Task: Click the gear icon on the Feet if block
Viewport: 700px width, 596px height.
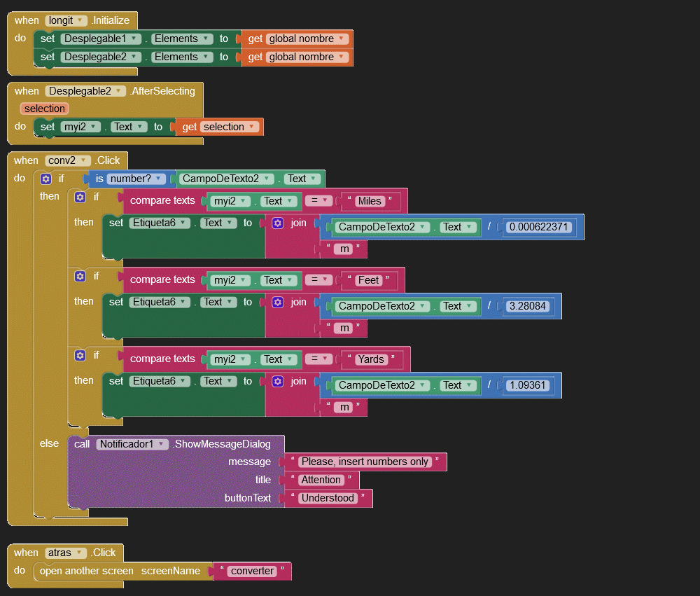Action: click(80, 277)
